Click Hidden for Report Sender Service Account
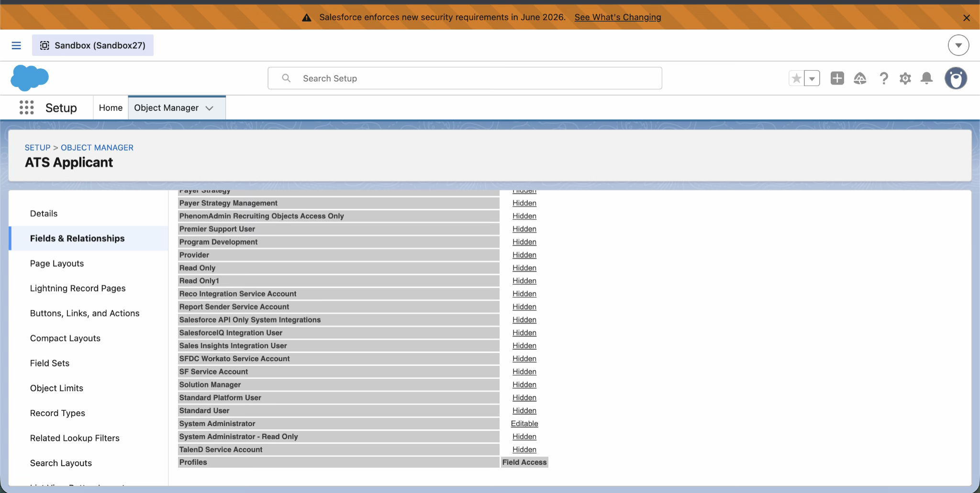Screen dimensions: 980x493 [x=524, y=307]
